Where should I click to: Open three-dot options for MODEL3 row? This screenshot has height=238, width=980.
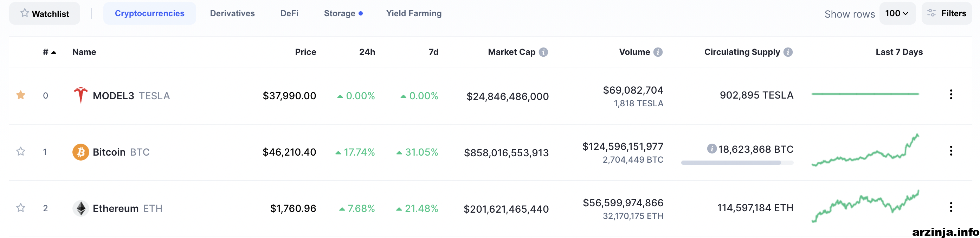tap(951, 94)
